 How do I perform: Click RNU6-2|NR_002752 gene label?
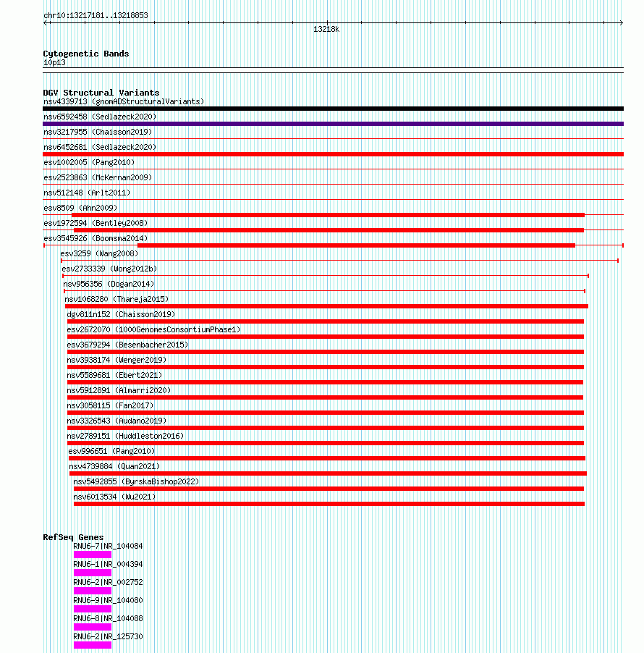click(x=109, y=582)
